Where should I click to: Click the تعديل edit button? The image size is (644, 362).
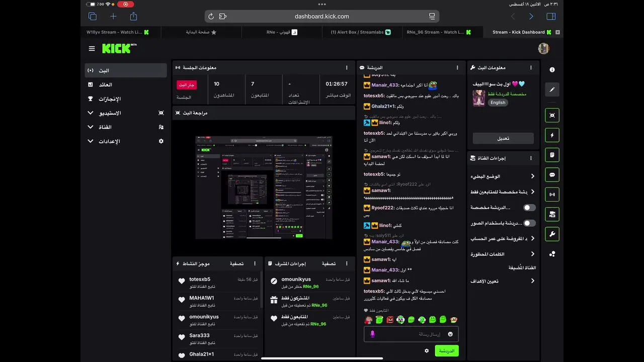[503, 138]
